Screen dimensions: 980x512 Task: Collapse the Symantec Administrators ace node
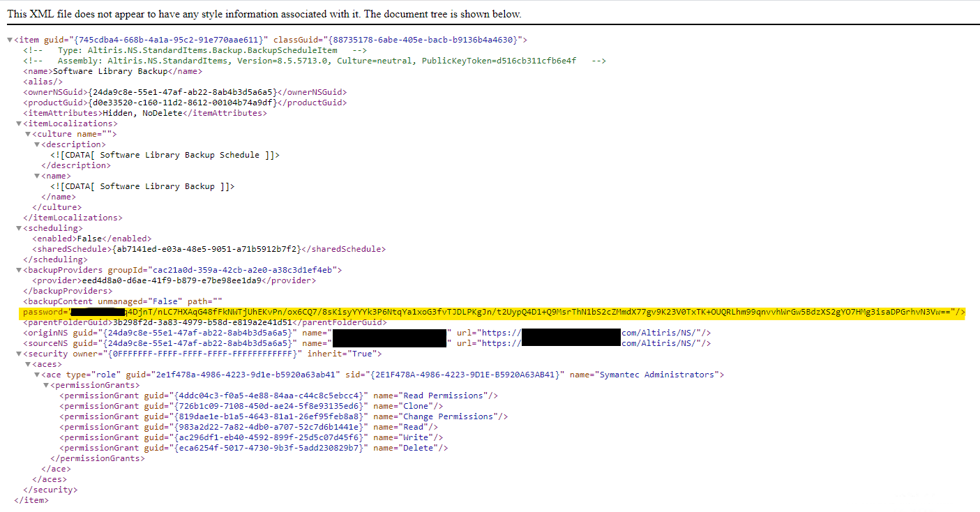(x=37, y=375)
